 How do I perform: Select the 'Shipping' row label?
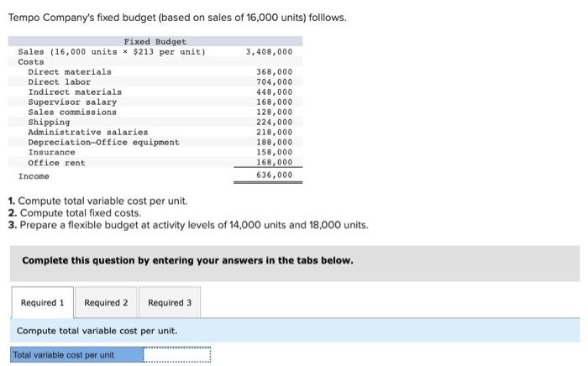(49, 123)
